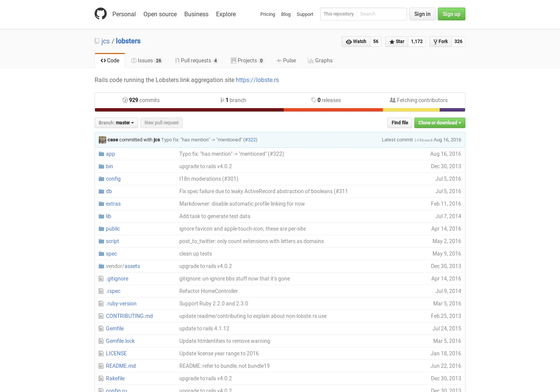Open the lobsters repository title link
Screen dimensions: 560x392
[x=128, y=41]
